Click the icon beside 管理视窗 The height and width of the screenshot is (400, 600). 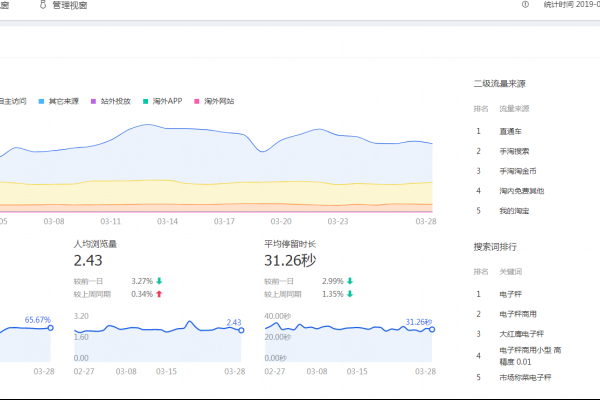click(43, 5)
